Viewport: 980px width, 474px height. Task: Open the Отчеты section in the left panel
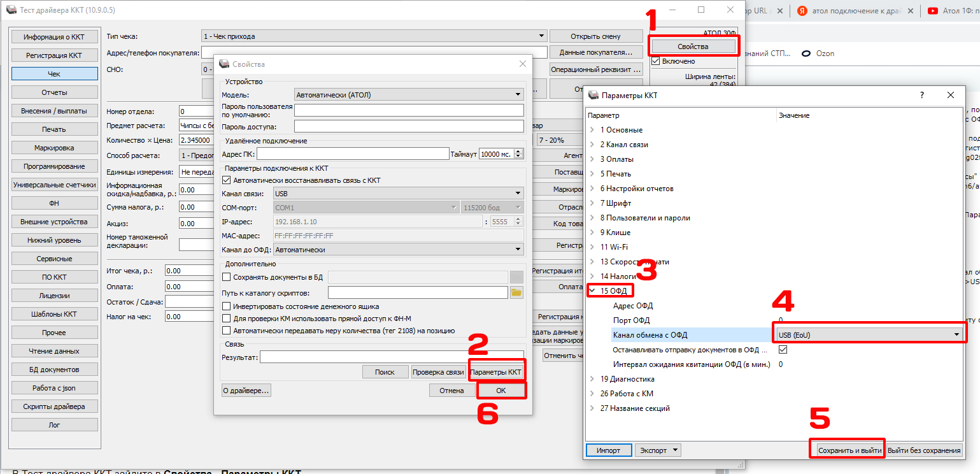[x=54, y=92]
